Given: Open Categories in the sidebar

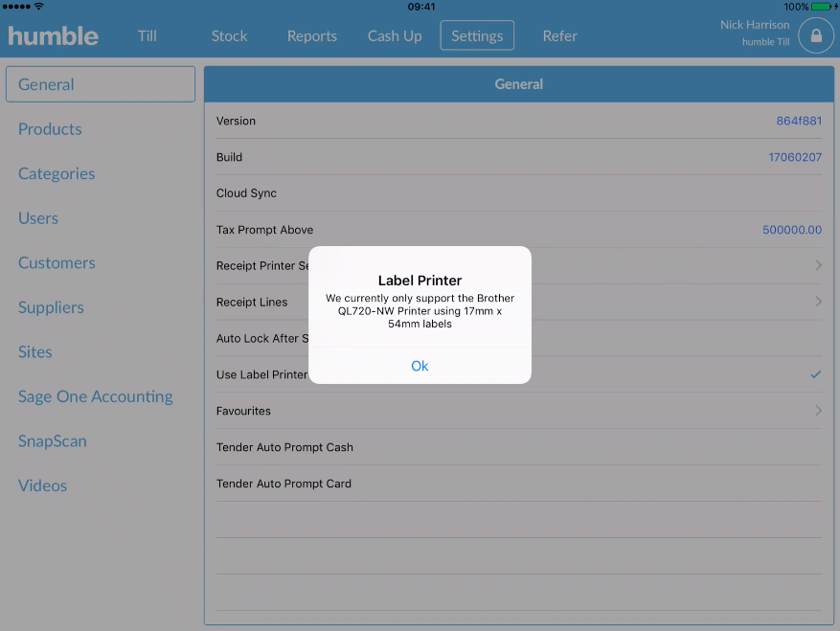Looking at the screenshot, I should [x=57, y=173].
